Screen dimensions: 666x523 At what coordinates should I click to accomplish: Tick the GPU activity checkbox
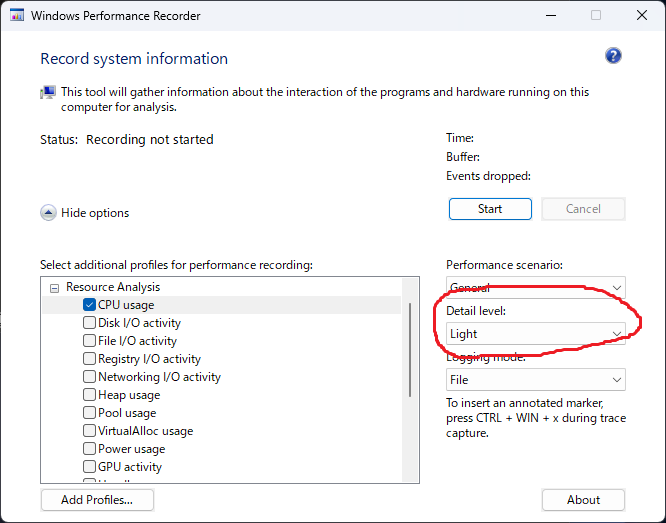click(x=89, y=466)
